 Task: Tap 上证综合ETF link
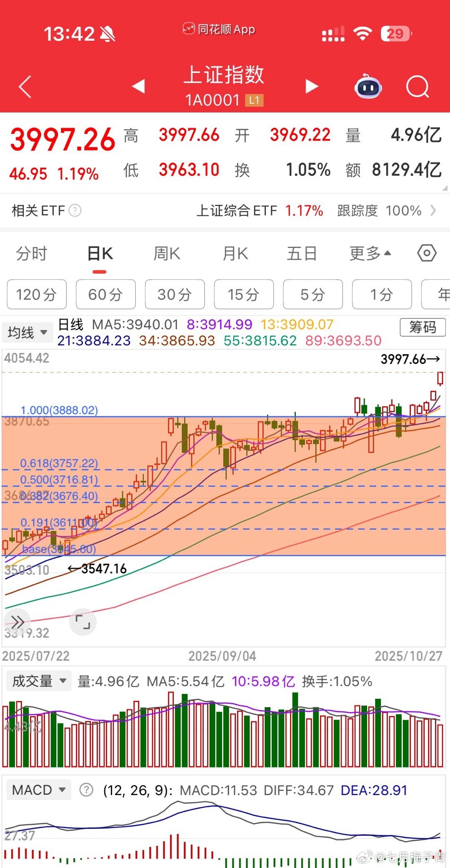click(x=237, y=210)
